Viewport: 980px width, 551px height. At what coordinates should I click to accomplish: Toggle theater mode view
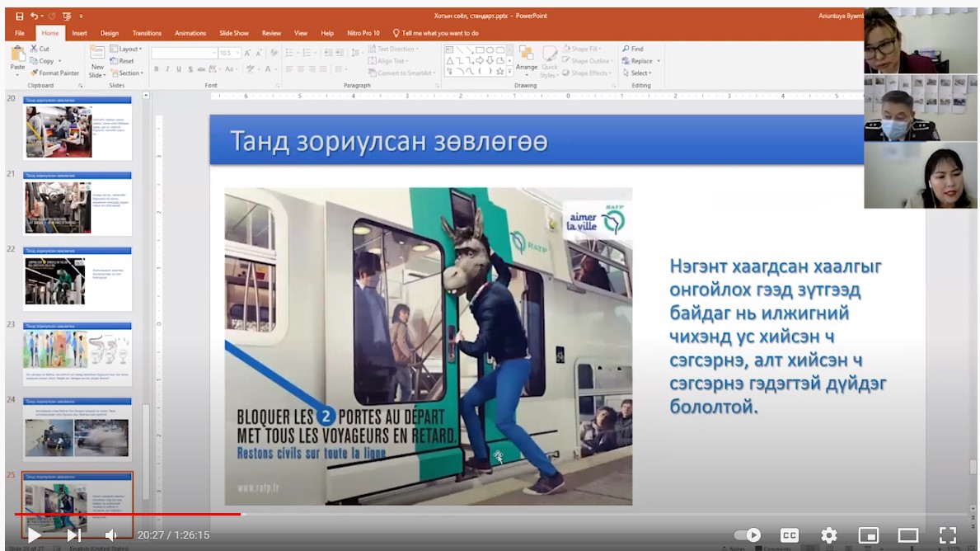tap(907, 535)
